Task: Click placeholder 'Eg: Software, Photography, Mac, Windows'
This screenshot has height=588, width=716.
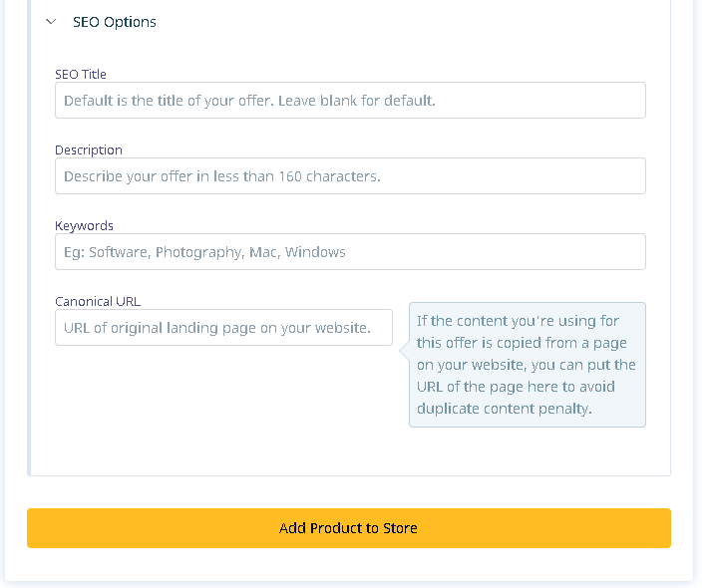Action: (204, 252)
